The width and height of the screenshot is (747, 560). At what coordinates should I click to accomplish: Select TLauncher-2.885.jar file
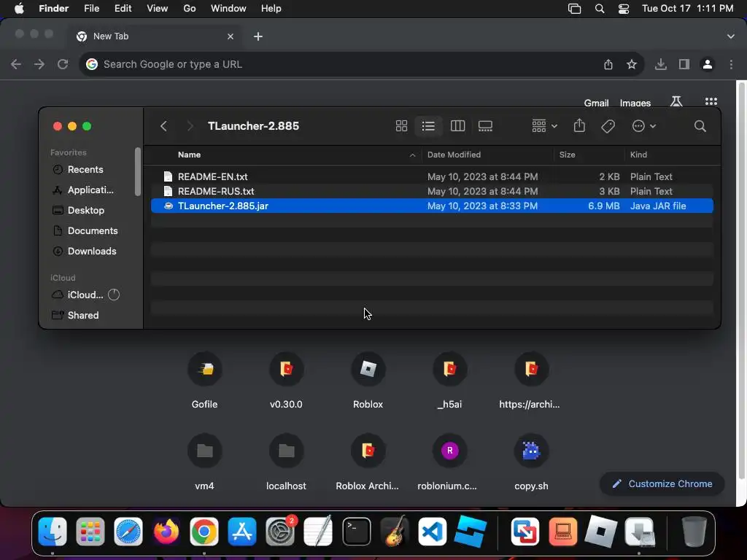pos(432,206)
